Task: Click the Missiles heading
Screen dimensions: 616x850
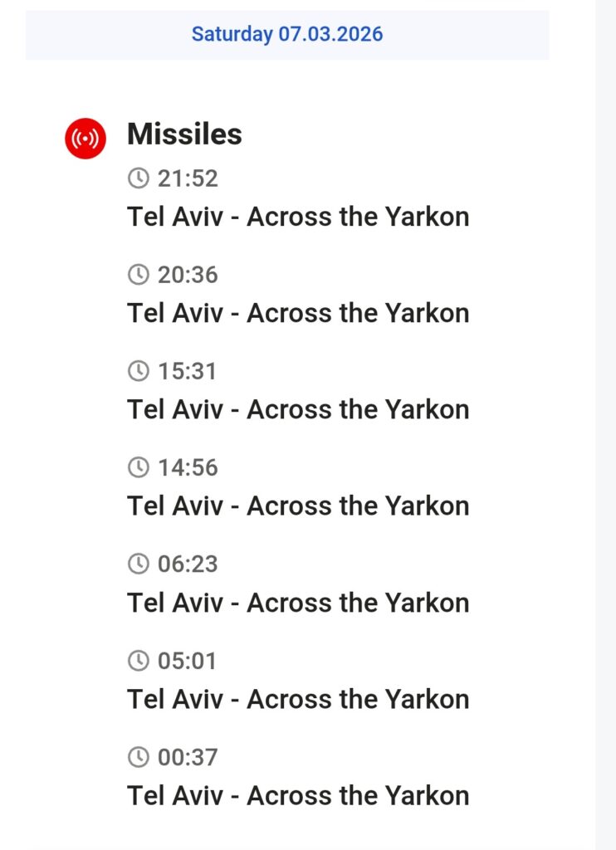Action: click(x=184, y=134)
